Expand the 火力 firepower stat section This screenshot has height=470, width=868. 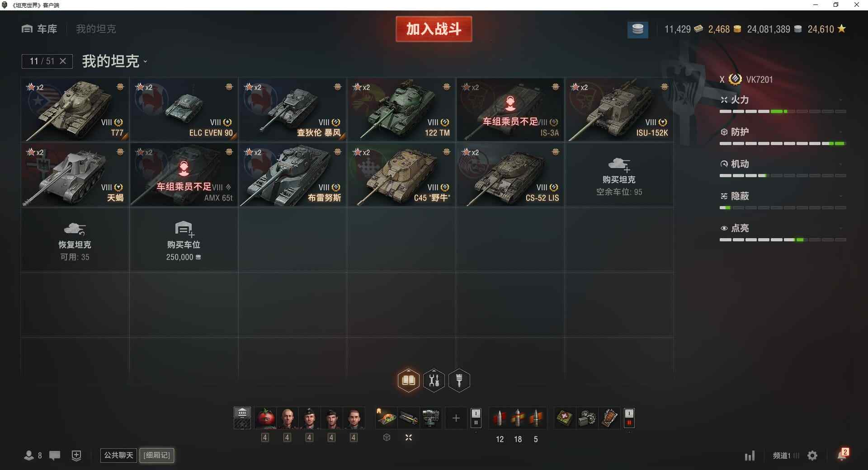pos(783,100)
